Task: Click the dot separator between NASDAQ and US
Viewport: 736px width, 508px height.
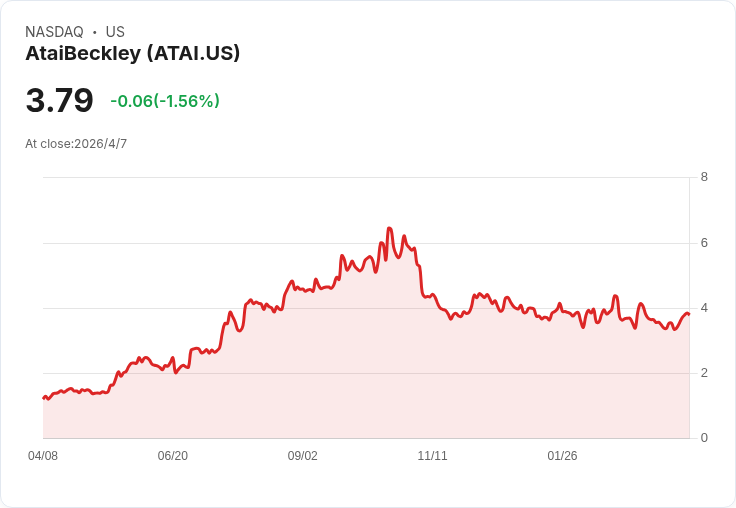Action: (95, 32)
